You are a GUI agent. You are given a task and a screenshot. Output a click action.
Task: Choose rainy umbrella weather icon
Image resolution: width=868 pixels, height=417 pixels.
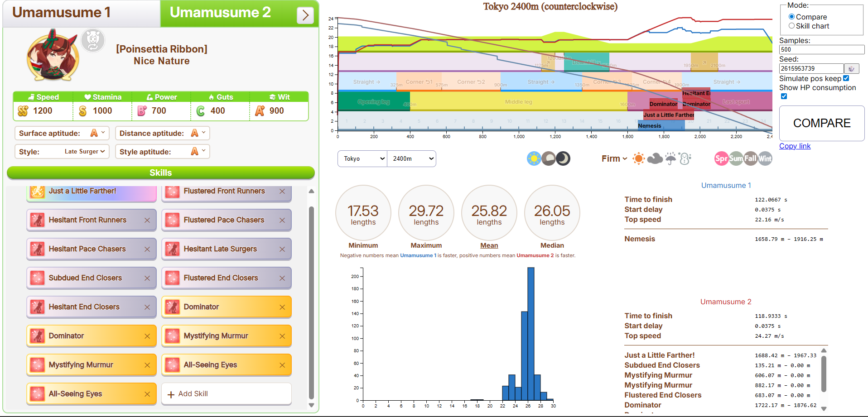(670, 158)
